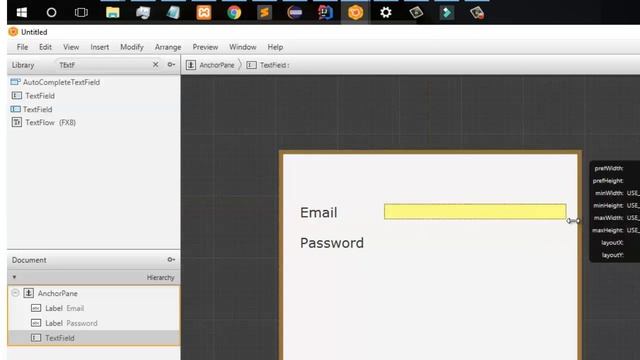Open the Arrange menu
640x360 pixels.
pyautogui.click(x=168, y=47)
